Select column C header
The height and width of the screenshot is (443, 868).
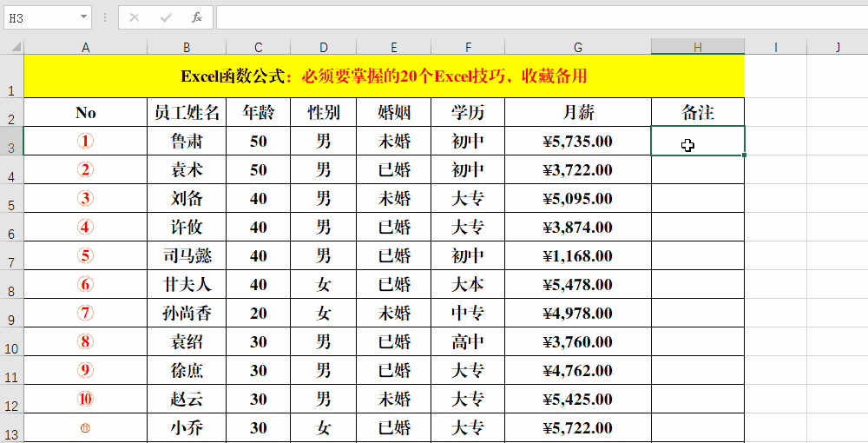pos(258,47)
